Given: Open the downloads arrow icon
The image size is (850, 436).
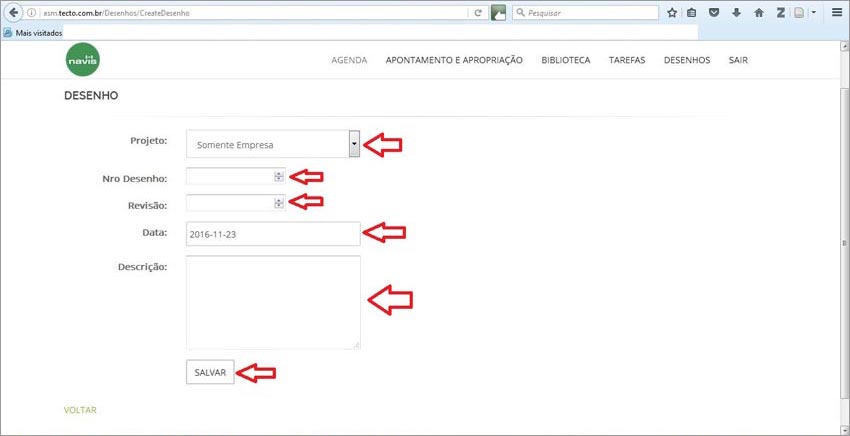Looking at the screenshot, I should coord(736,12).
